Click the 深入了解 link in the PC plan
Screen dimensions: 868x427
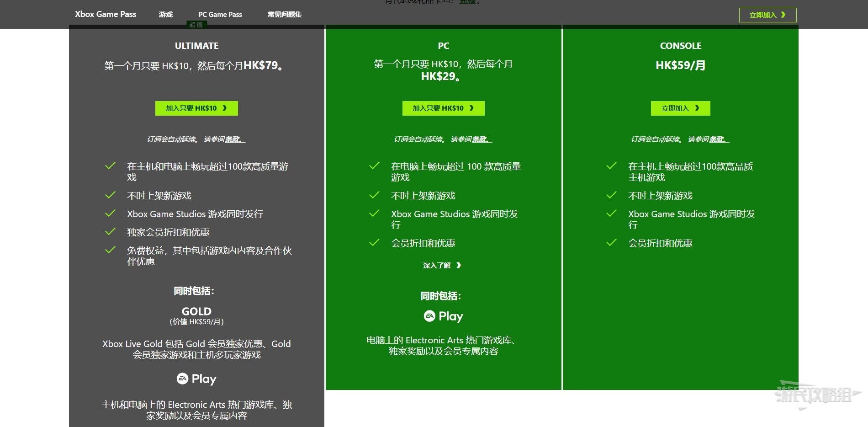point(442,266)
